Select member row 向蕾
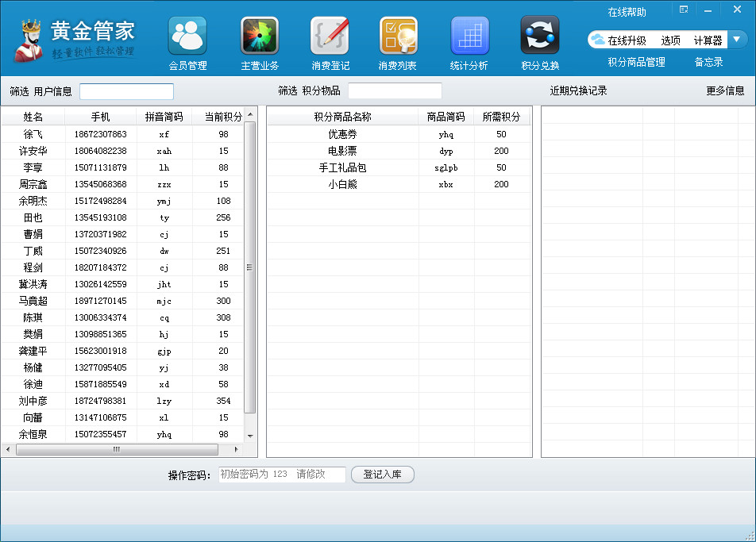This screenshot has width=756, height=542. [x=122, y=417]
